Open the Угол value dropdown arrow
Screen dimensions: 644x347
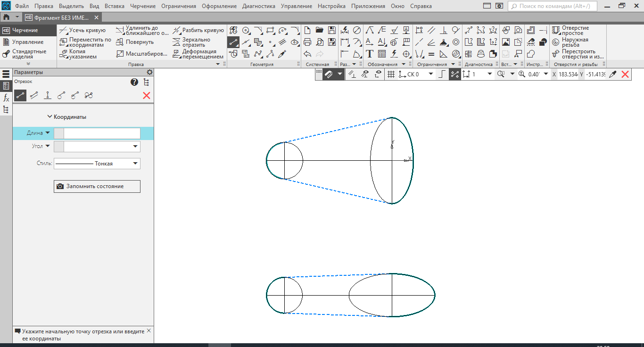136,147
